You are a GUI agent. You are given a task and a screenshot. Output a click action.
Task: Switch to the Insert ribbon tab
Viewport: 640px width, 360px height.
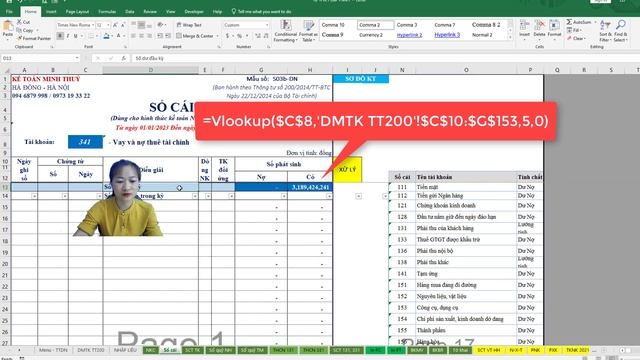coord(51,12)
